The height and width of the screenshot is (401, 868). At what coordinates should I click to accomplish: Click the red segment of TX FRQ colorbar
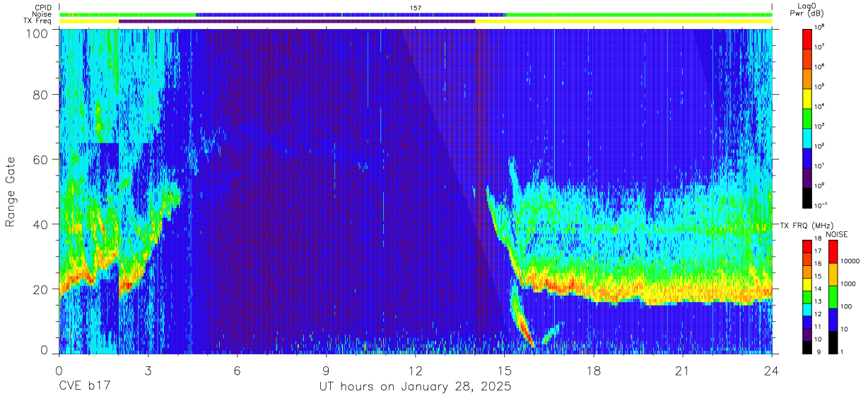(807, 247)
